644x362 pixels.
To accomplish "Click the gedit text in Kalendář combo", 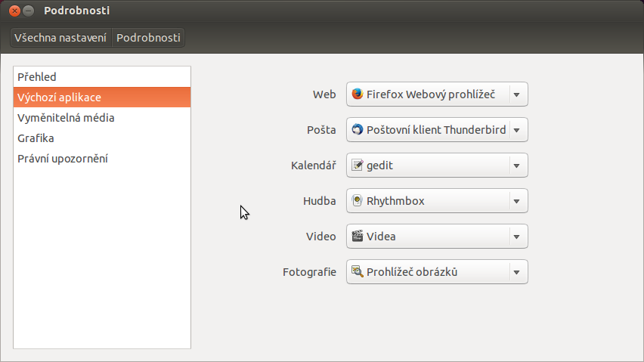I will pos(379,166).
